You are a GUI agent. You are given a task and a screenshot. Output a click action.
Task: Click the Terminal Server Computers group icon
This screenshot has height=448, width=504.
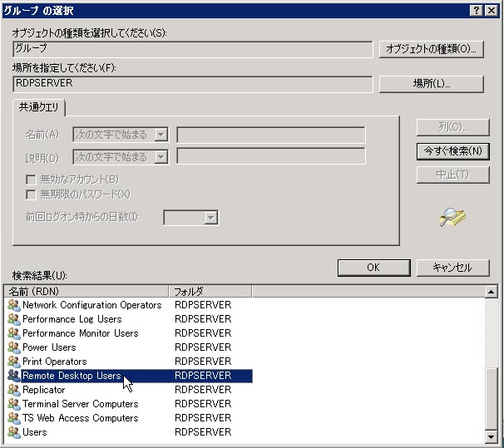[x=14, y=404]
